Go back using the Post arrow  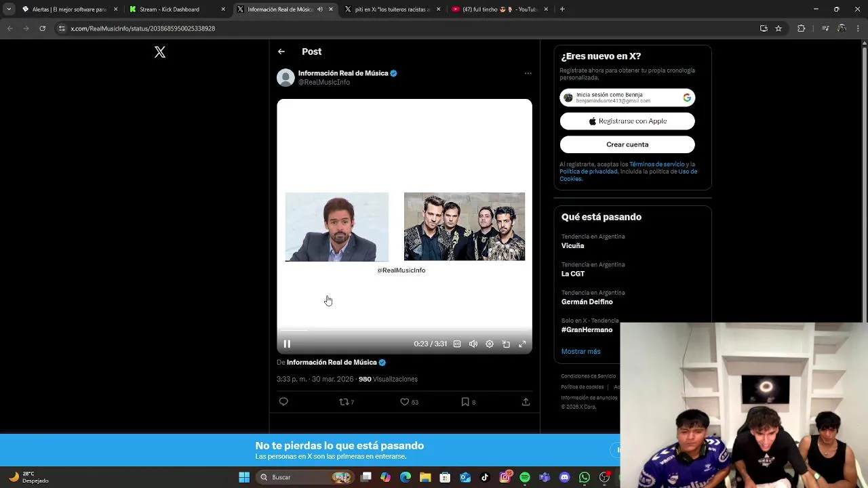tap(281, 52)
